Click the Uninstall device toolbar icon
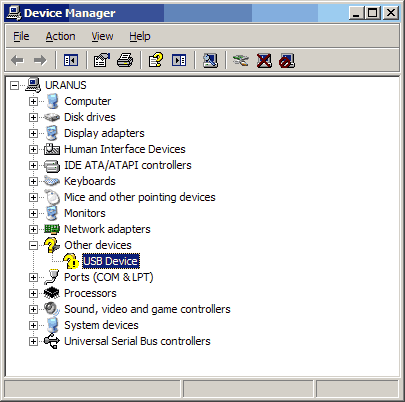Screen dimensions: 405x402 click(x=264, y=61)
